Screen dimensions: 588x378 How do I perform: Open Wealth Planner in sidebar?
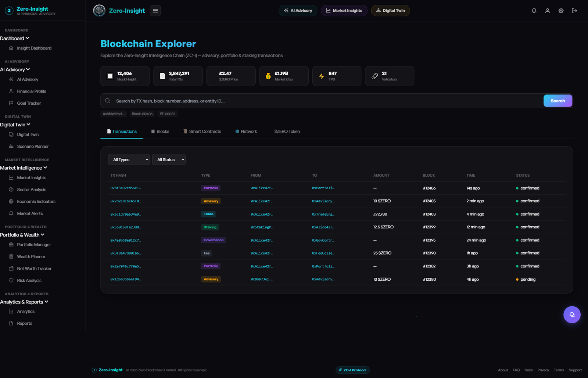click(31, 257)
